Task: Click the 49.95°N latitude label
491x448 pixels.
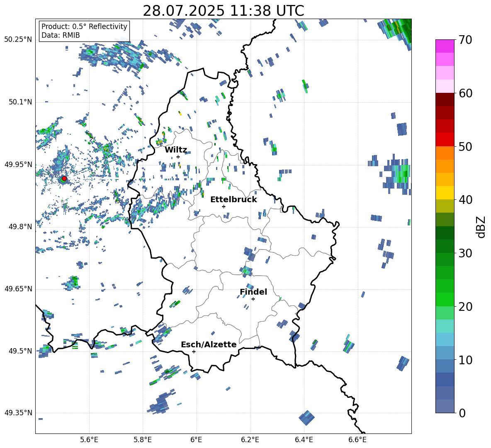Action: [18, 164]
